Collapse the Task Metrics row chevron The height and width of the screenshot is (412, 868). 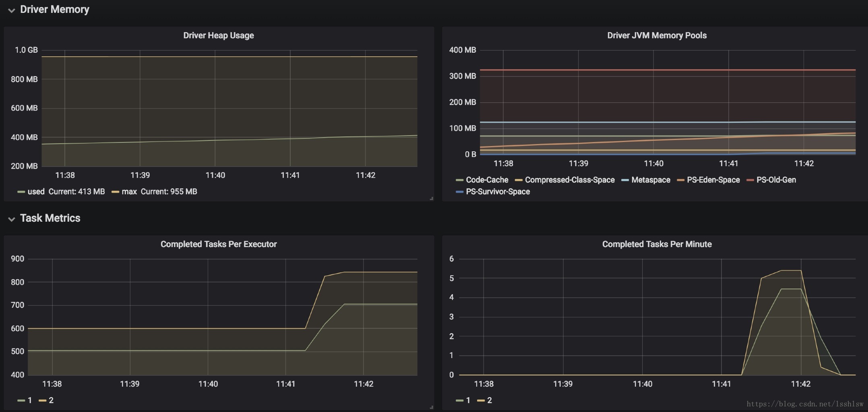coord(12,219)
